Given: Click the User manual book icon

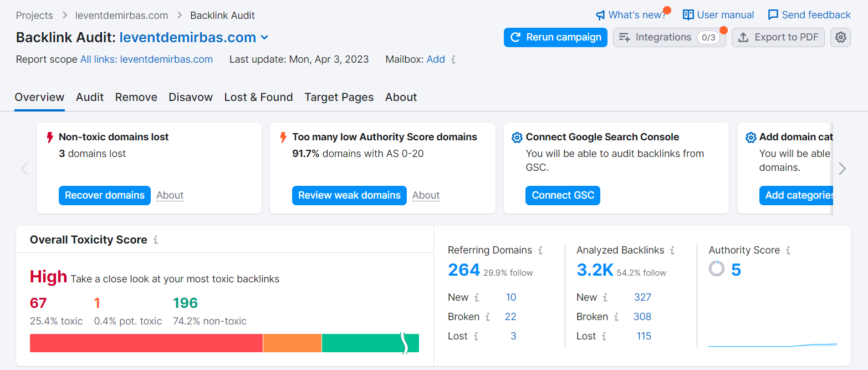Looking at the screenshot, I should point(688,15).
